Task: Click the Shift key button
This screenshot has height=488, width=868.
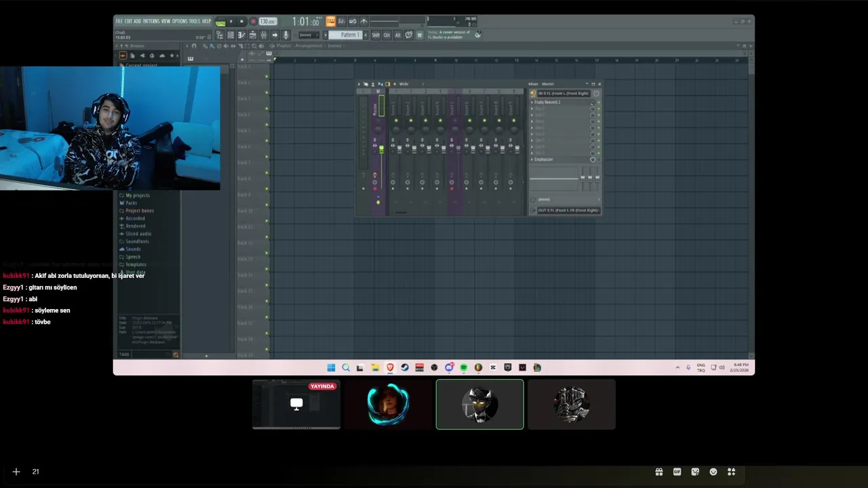Action: tap(376, 35)
